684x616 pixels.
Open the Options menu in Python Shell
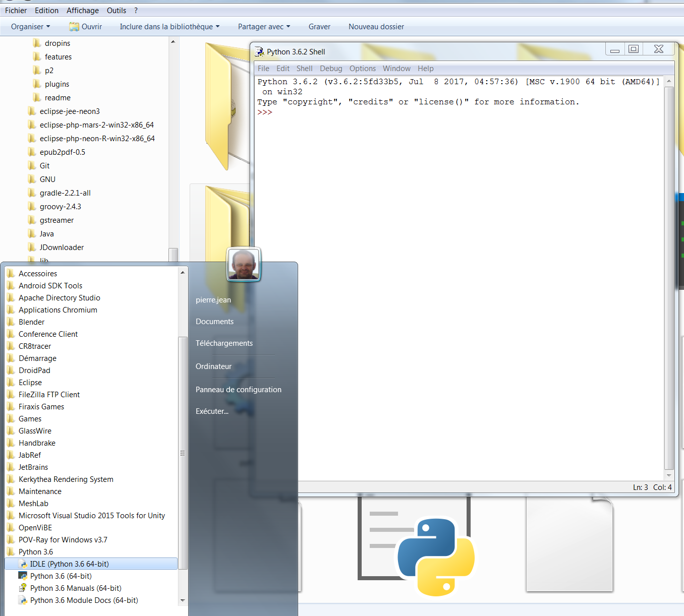363,69
